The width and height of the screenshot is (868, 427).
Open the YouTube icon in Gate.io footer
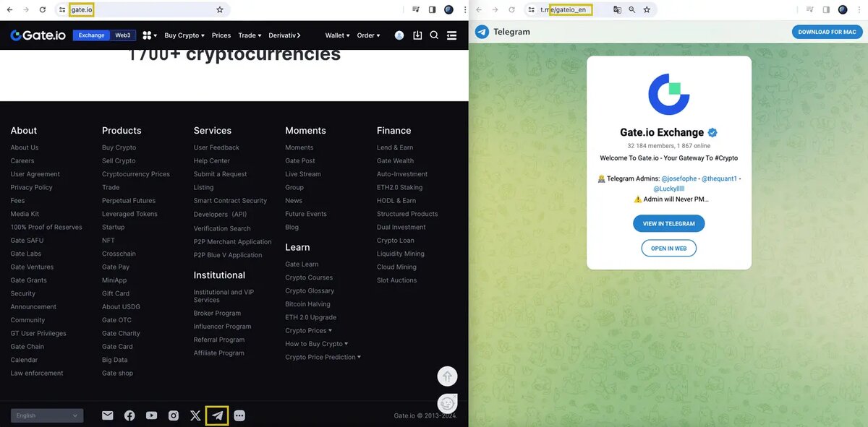(151, 415)
